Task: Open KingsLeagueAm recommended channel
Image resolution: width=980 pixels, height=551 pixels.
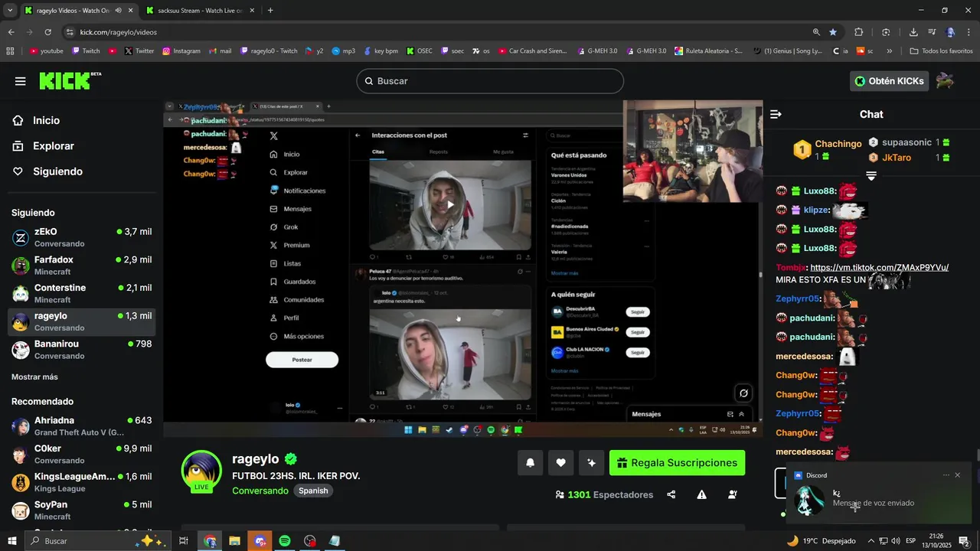Action: [x=82, y=482]
